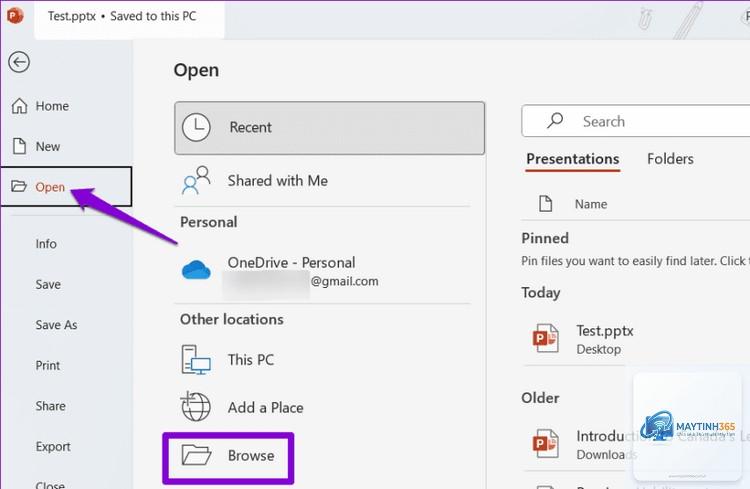Click the Open folder icon in sidebar
The image size is (750, 489).
click(19, 186)
